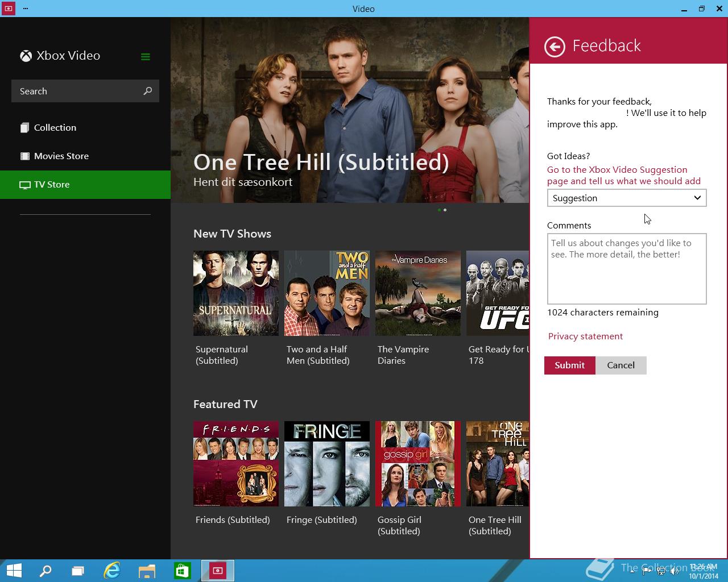Click into the Comments text box
Viewport: 728px width, 582px height.
click(627, 269)
